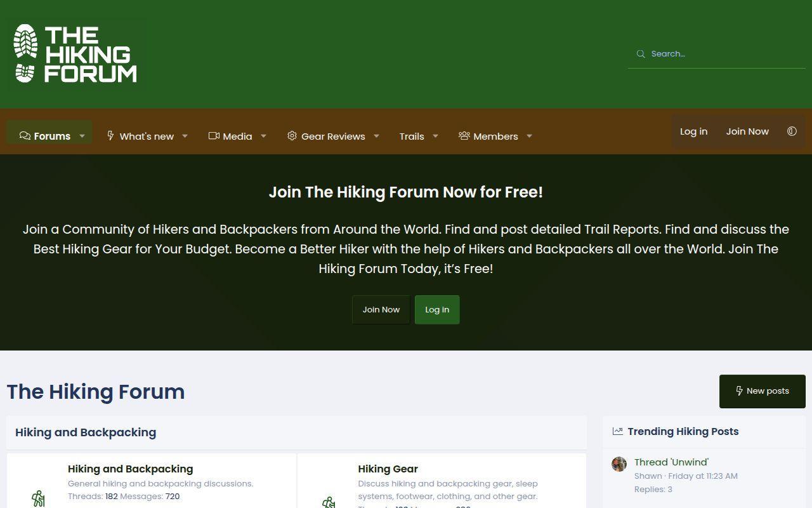Open the Trails dropdown chevron
Image resolution: width=812 pixels, height=508 pixels.
tap(435, 137)
